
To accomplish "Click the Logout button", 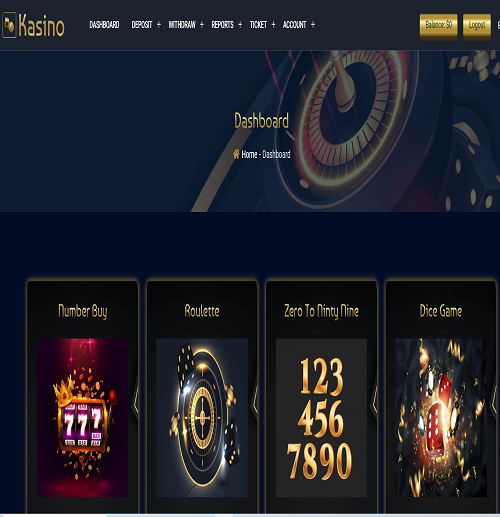I will pyautogui.click(x=477, y=25).
